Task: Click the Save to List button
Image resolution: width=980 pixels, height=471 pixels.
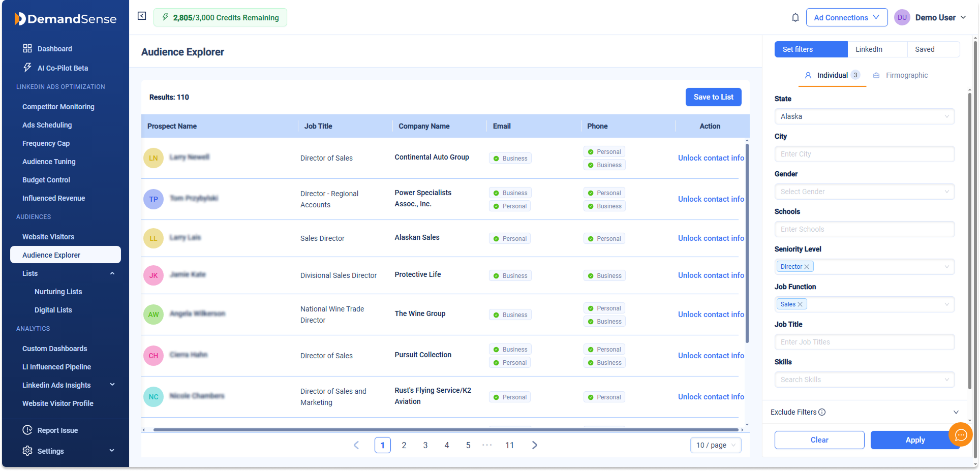Action: tap(713, 97)
